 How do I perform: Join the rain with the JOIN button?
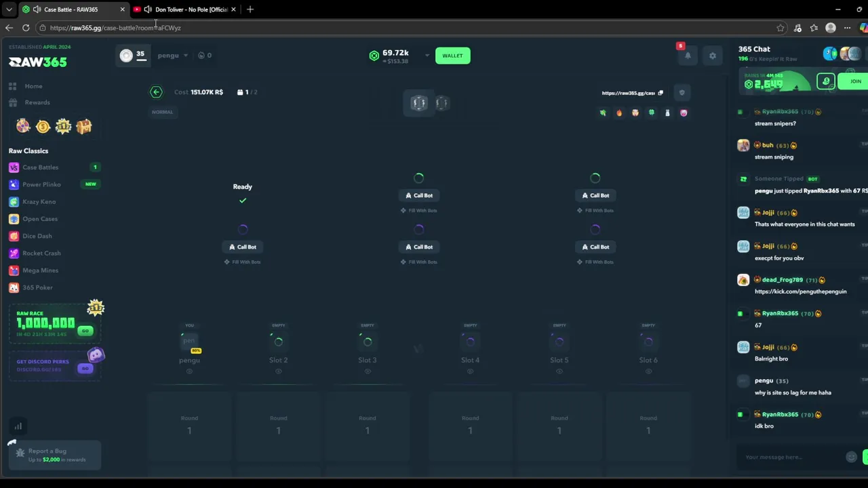coord(855,81)
